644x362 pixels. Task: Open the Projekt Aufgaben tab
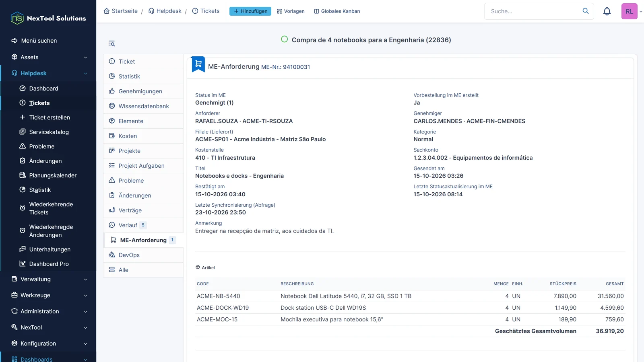click(143, 166)
